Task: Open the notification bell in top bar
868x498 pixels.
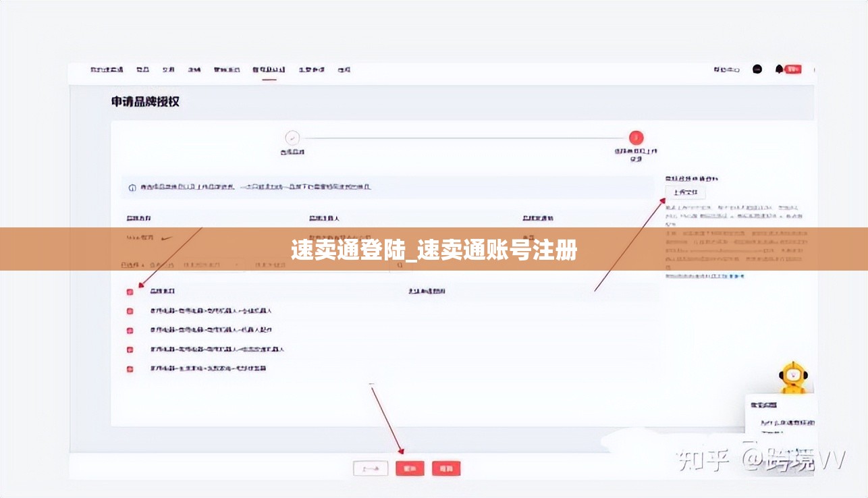Action: click(x=779, y=69)
